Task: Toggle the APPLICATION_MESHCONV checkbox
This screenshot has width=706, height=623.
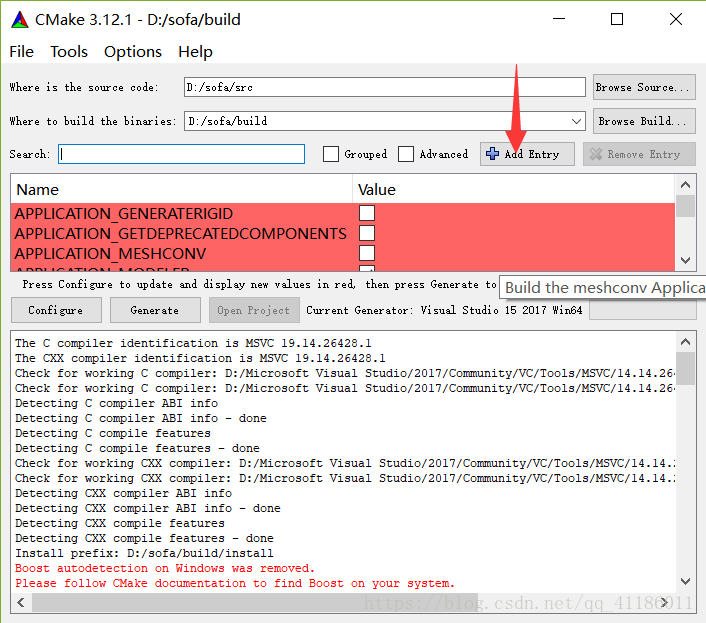Action: click(x=367, y=253)
